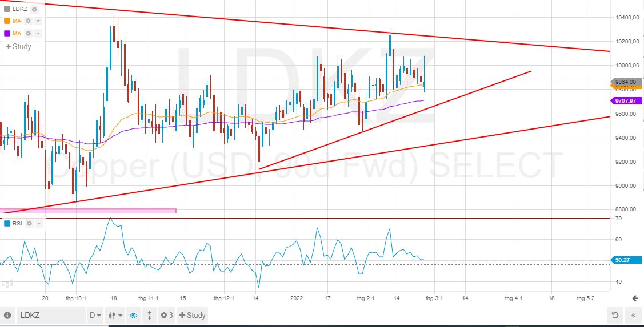644x327 pixels.
Task: Click the LDKZ symbol input field
Action: (x=51, y=316)
